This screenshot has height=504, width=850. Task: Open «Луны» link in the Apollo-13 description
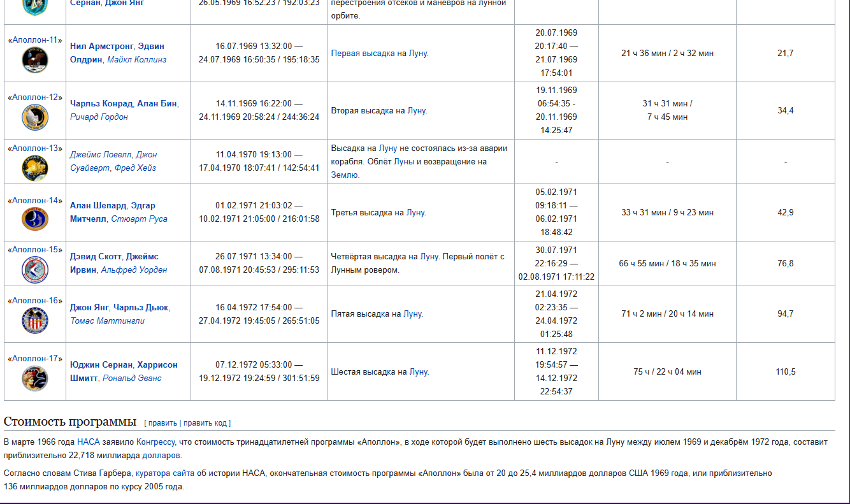coord(404,162)
